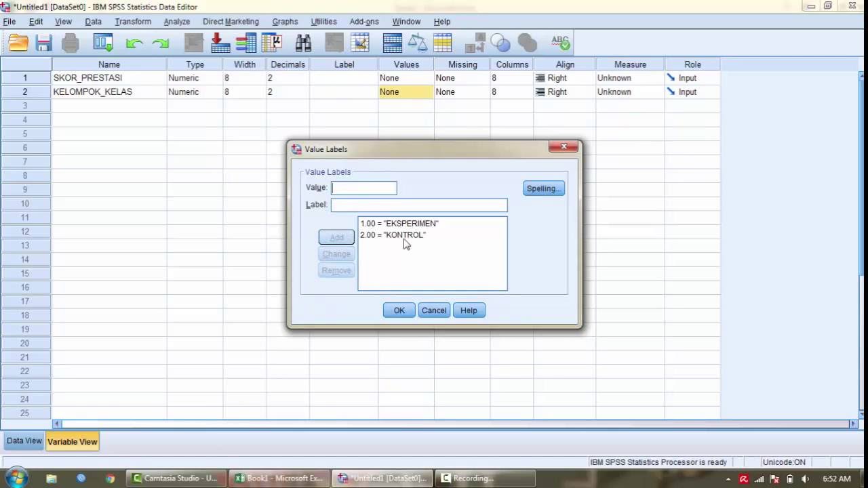Viewport: 868px width, 488px height.
Task: Click the Value labels toolbar icon
Action: click(475, 43)
